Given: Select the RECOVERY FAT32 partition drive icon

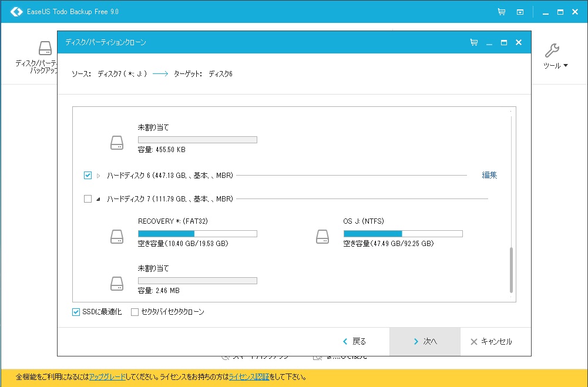Looking at the screenshot, I should coord(117,237).
